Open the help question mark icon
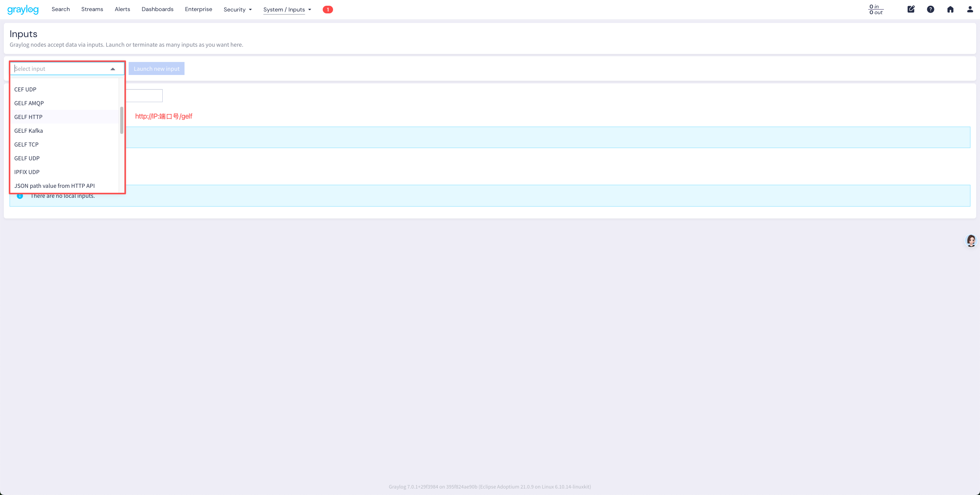 coord(931,9)
